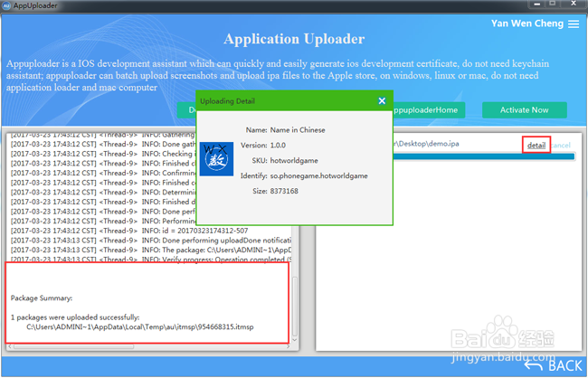Screen dimensions: 588x378
Task: Select the 'Package Summary:' text
Action: coord(42,298)
